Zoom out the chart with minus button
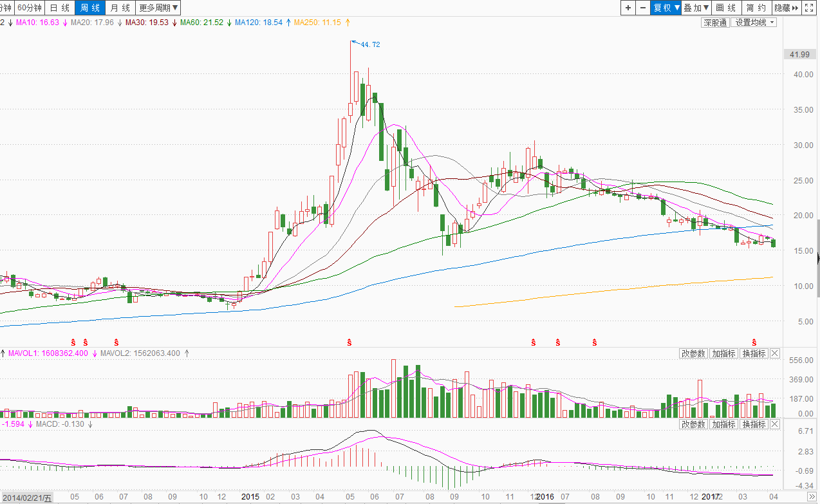This screenshot has height=504, width=820. (x=642, y=8)
